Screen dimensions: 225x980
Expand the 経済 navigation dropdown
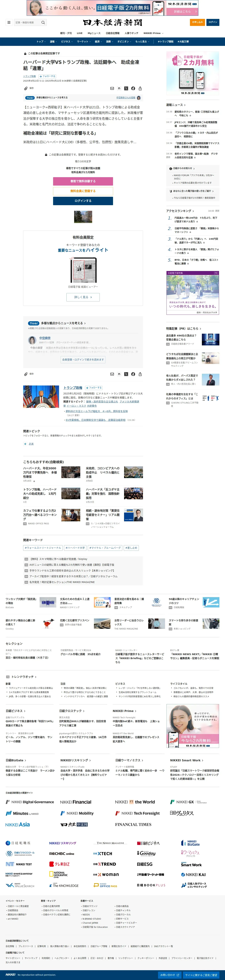coord(98,41)
